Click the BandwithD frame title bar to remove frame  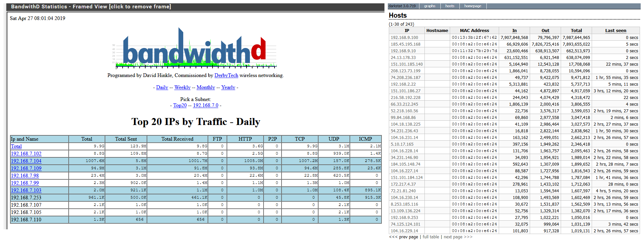point(195,7)
